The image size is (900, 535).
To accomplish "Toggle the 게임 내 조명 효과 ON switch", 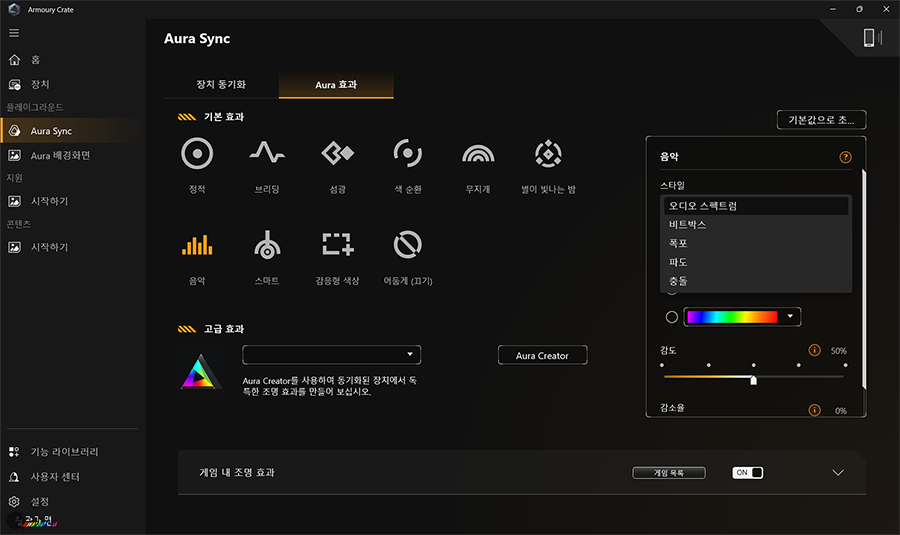I will (x=747, y=472).
